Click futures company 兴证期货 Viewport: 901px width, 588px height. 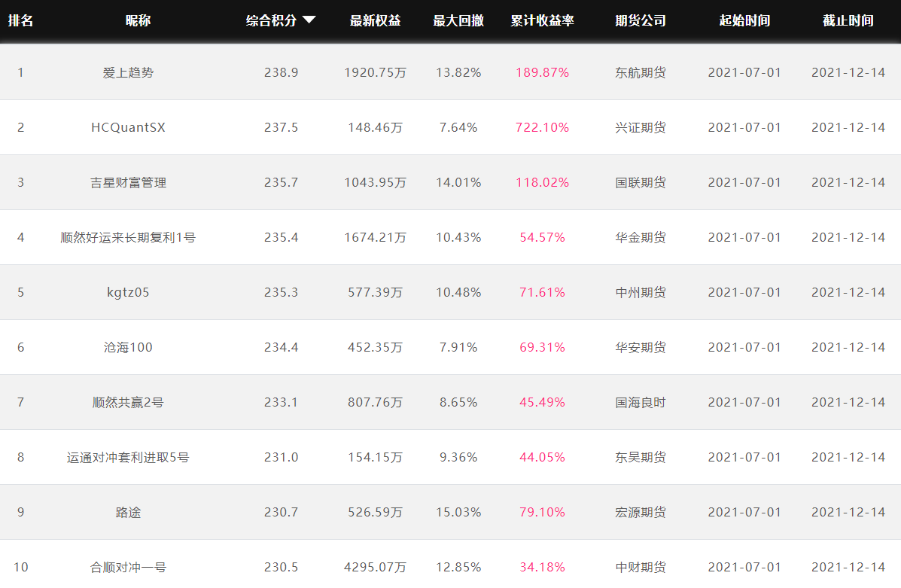[x=641, y=127]
